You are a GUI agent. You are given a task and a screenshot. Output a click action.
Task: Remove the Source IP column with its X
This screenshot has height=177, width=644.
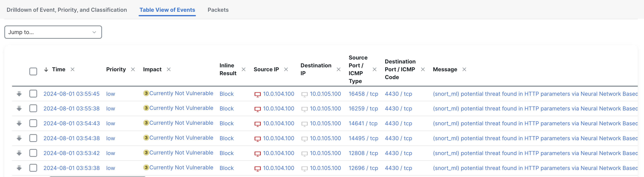coord(286,69)
